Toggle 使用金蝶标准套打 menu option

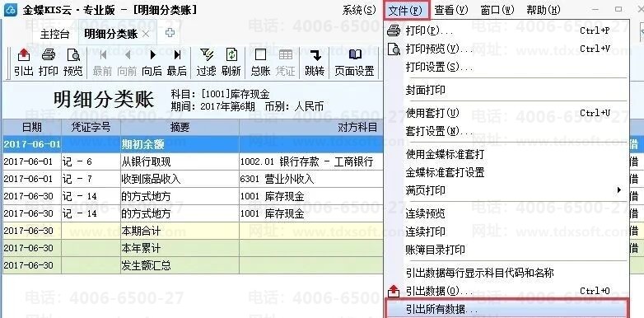[506, 154]
